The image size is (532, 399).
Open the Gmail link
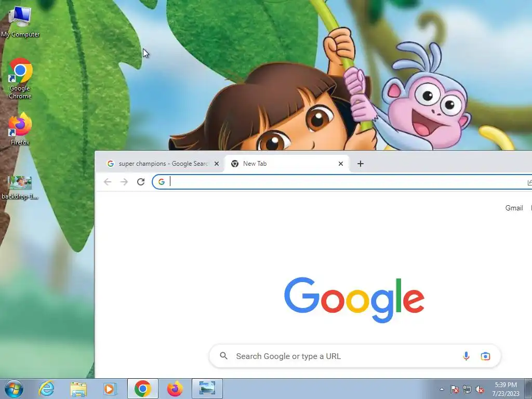[x=514, y=208]
